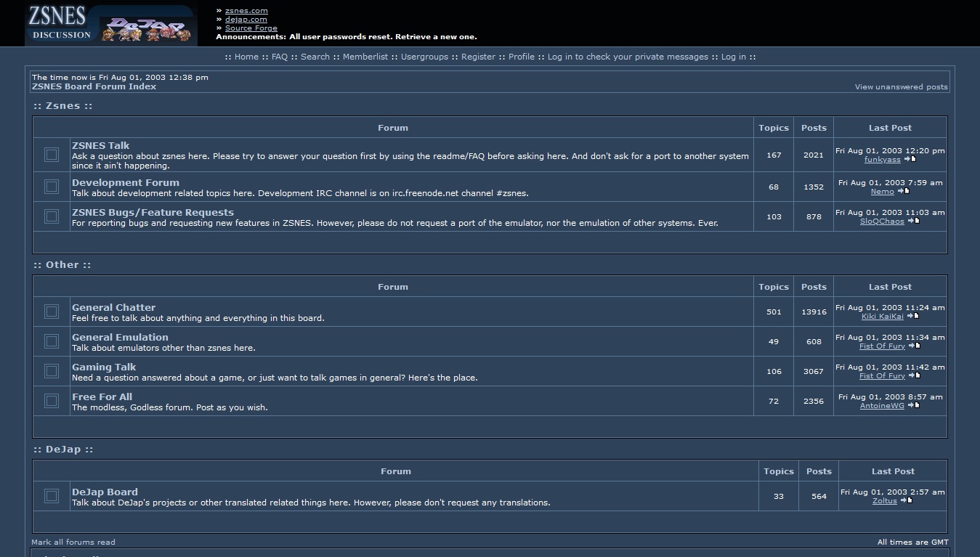The width and height of the screenshot is (980, 557).
Task: Open user profile SloQChaos
Action: [882, 221]
